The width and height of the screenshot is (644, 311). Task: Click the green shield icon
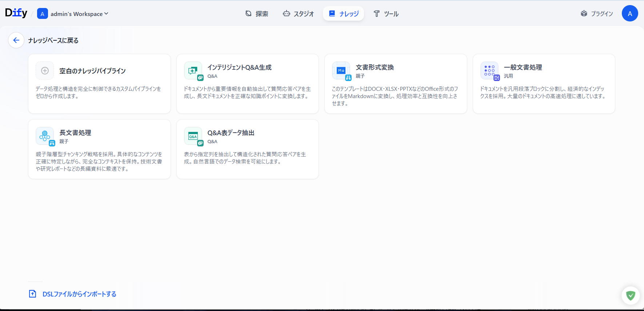point(631,295)
